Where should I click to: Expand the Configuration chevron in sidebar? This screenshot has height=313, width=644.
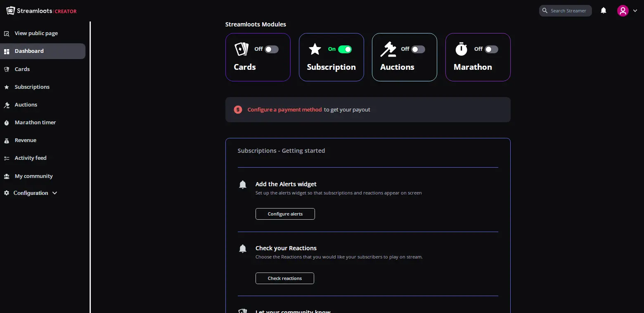[x=54, y=193]
